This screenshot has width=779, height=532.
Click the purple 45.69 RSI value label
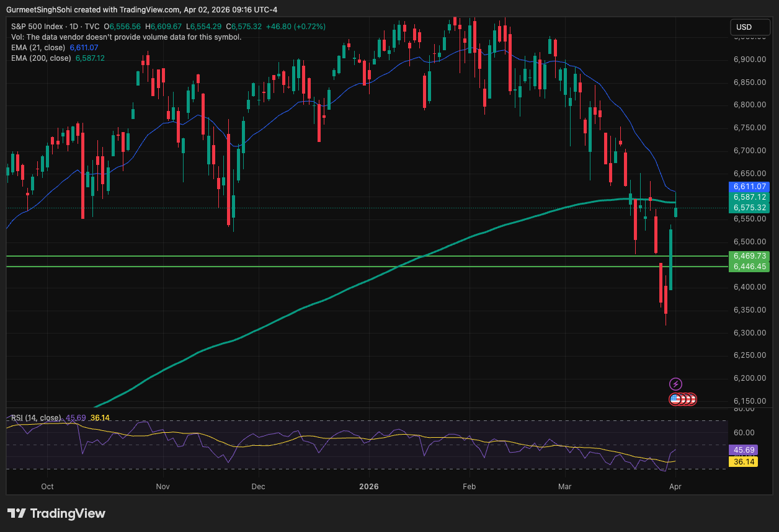[x=744, y=450]
